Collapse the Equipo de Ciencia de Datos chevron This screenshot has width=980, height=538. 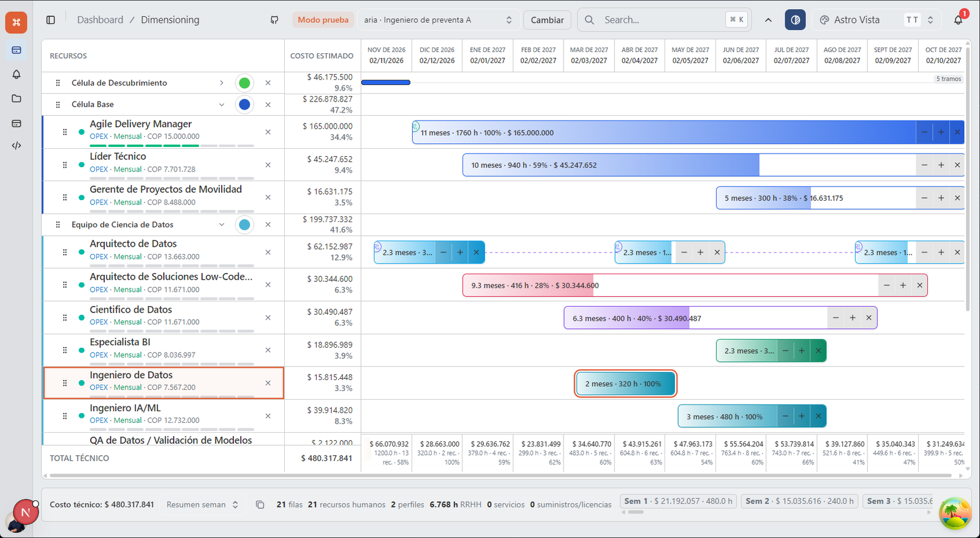(222, 225)
